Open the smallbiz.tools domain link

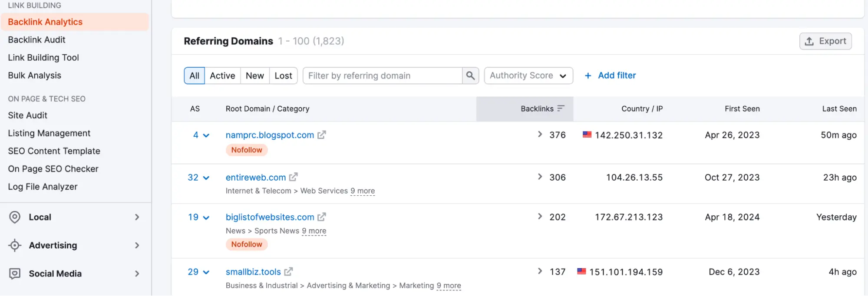point(253,272)
